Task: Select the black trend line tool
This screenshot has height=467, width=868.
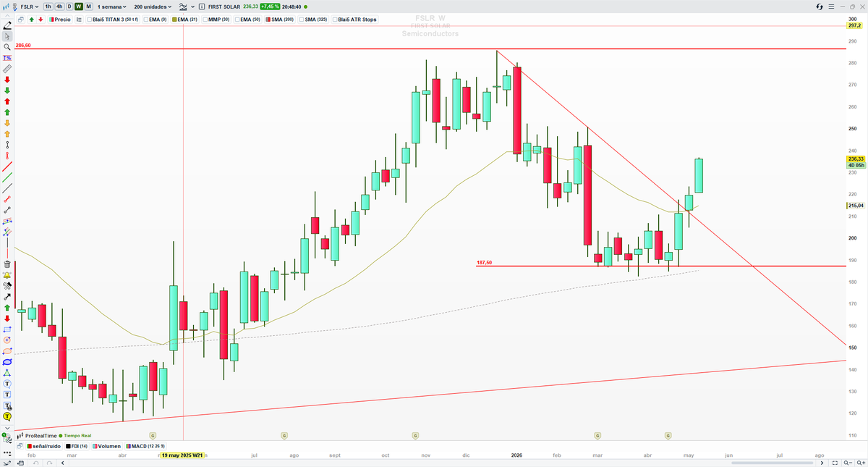Action: coord(7,188)
